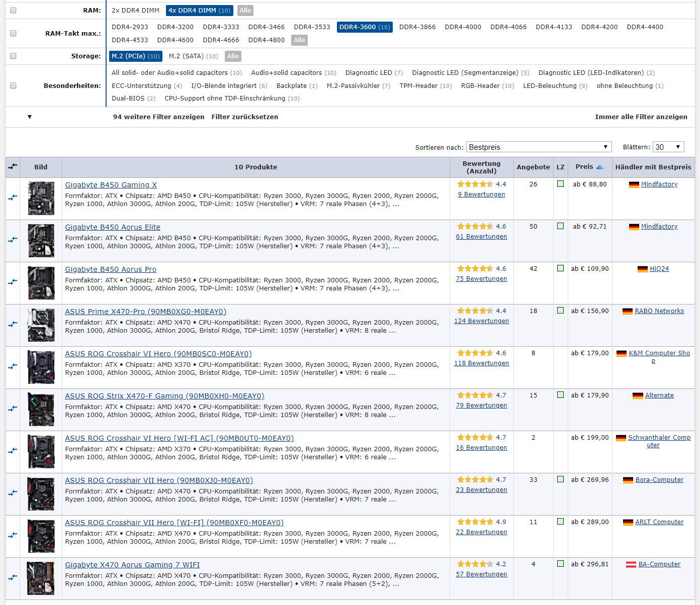Click compare arrows icon for ASUS Prime X470-Pro
The width and height of the screenshot is (700, 605).
(x=13, y=324)
